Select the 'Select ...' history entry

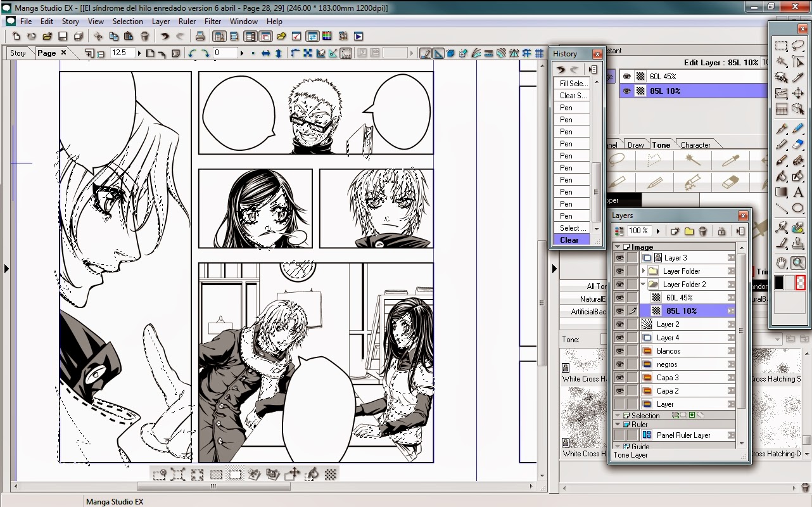click(x=572, y=228)
